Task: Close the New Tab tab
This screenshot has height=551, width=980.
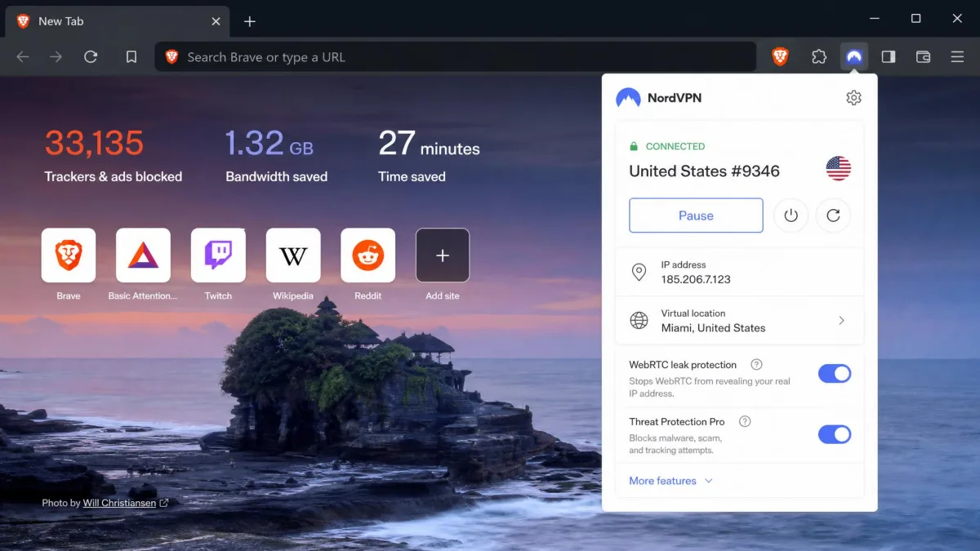Action: pyautogui.click(x=216, y=21)
